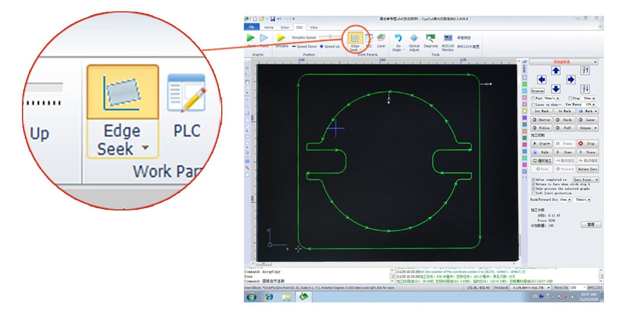Image resolution: width=644 pixels, height=334 pixels.
Task: Open the coordinate system dropdown at panel top
Action: 563,62
